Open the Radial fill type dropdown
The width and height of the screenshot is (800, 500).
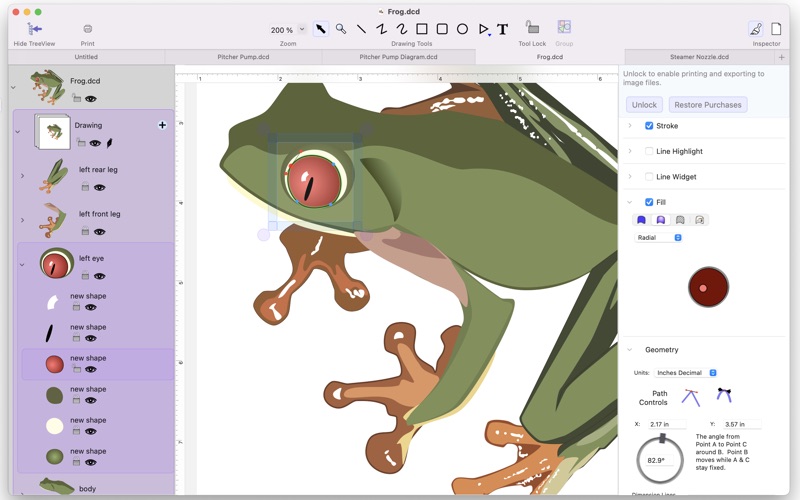[658, 238]
